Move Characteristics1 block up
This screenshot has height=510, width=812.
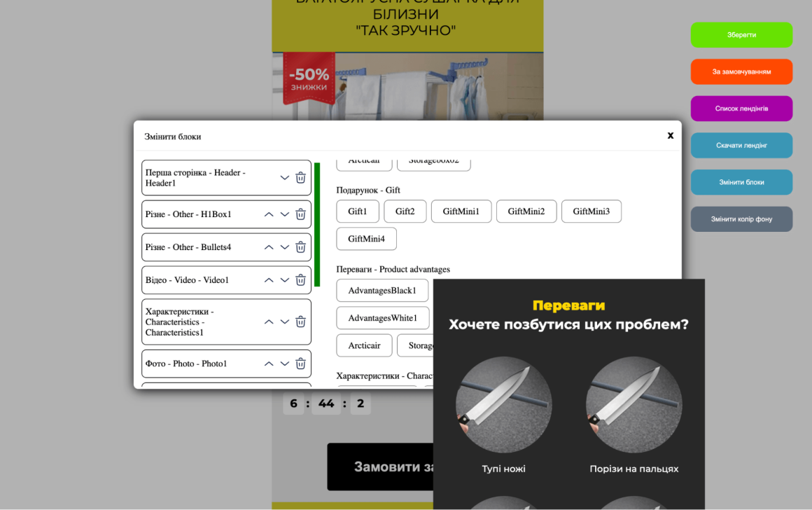tap(269, 322)
